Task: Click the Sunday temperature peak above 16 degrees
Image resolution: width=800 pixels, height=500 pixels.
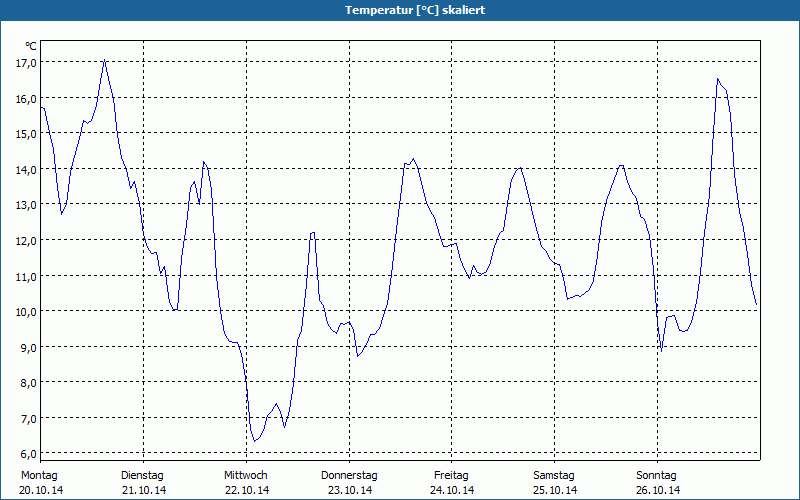Action: pyautogui.click(x=717, y=80)
